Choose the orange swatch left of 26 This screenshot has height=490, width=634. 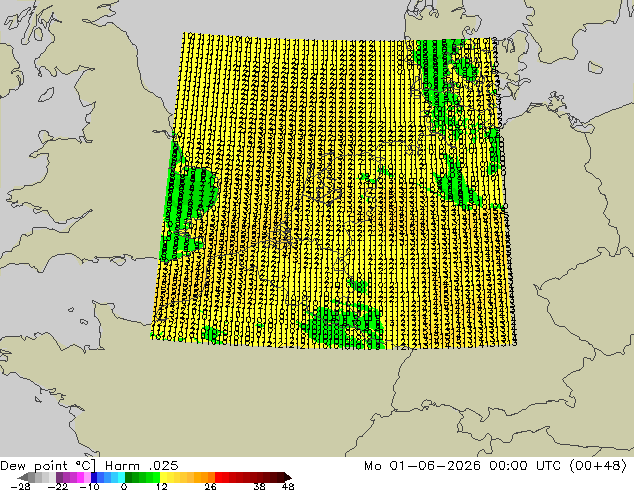point(211,477)
